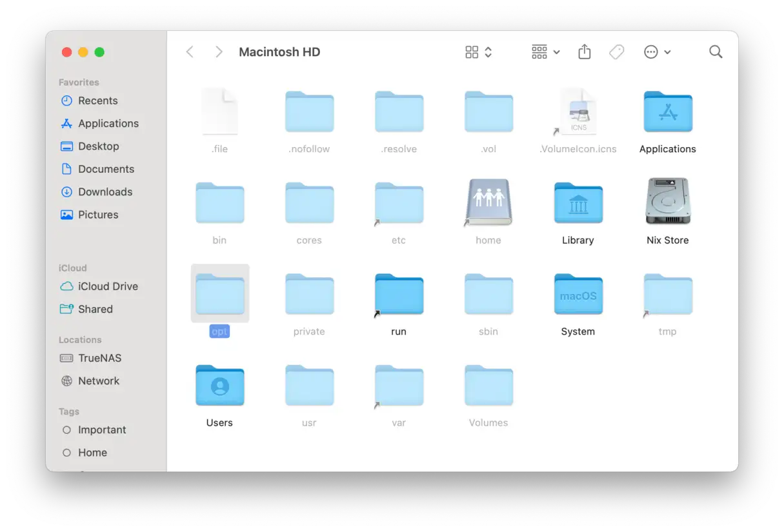
Task: Click the Share toolbar icon
Action: tap(585, 52)
